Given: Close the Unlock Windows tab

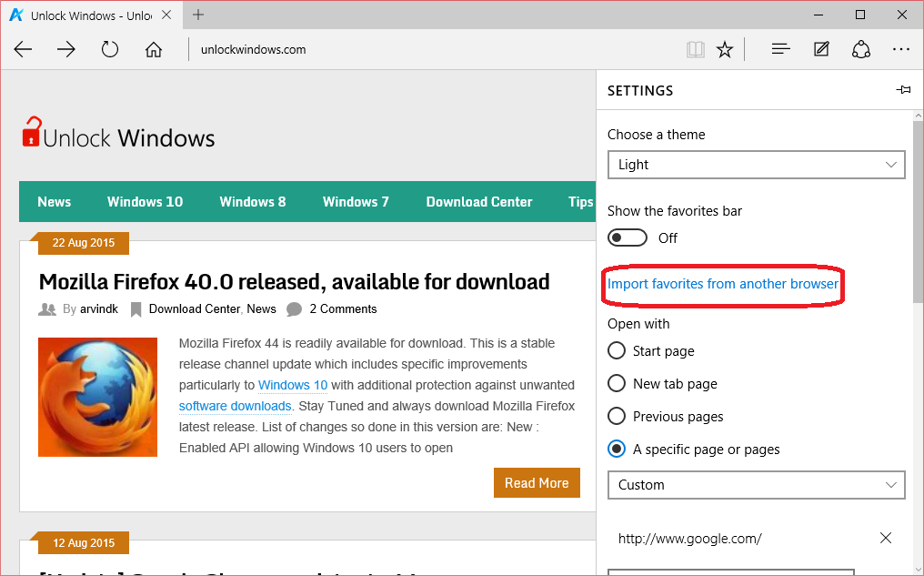Looking at the screenshot, I should (x=166, y=15).
